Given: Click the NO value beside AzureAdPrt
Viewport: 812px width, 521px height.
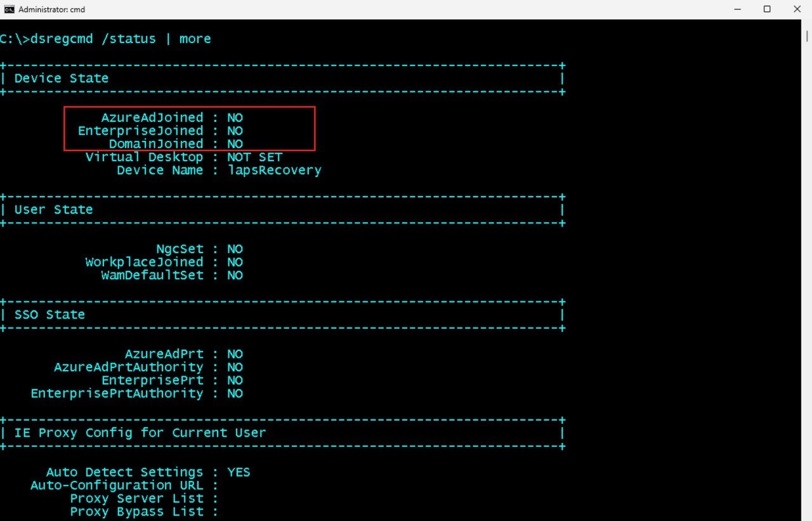Looking at the screenshot, I should [x=235, y=354].
